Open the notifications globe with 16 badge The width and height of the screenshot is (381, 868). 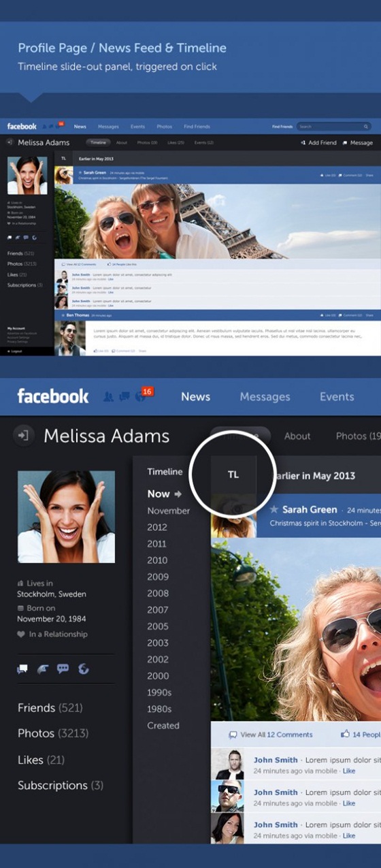pyautogui.click(x=140, y=397)
